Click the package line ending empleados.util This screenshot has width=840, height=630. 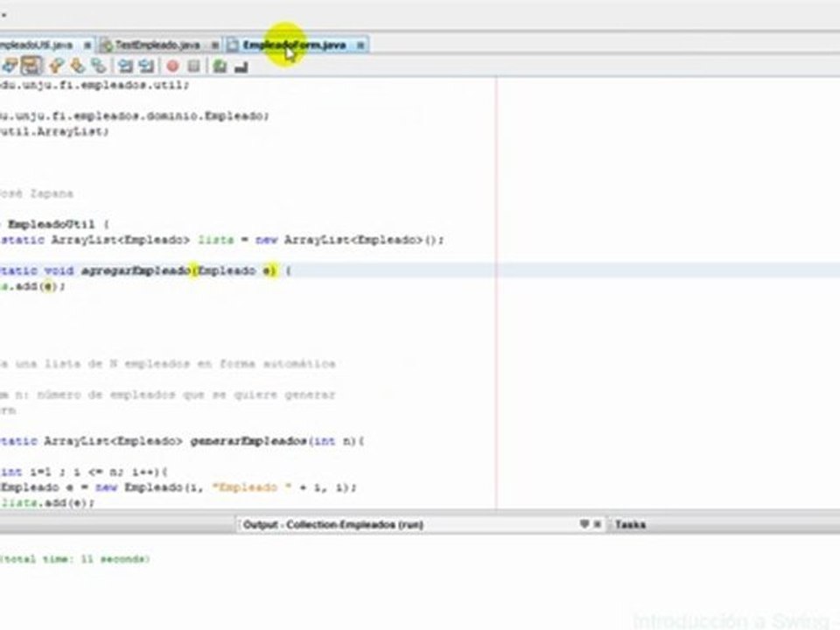(x=94, y=85)
